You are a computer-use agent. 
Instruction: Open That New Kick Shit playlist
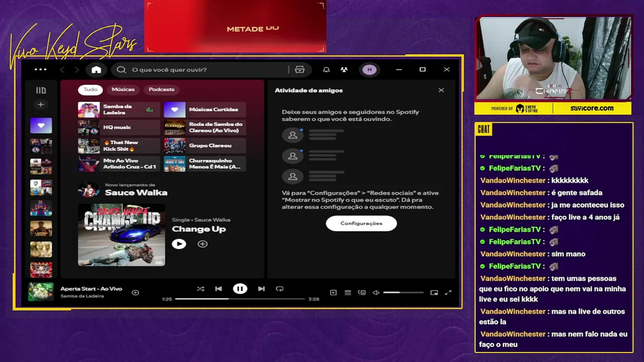coord(119,146)
